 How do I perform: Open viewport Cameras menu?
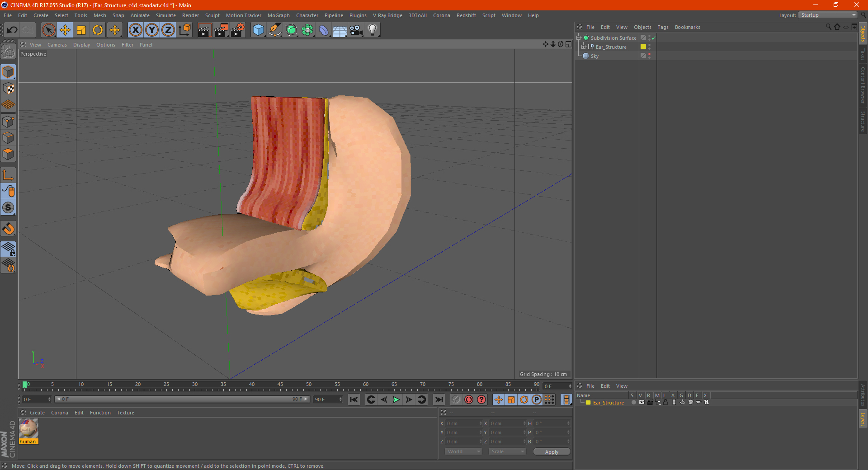click(x=57, y=45)
